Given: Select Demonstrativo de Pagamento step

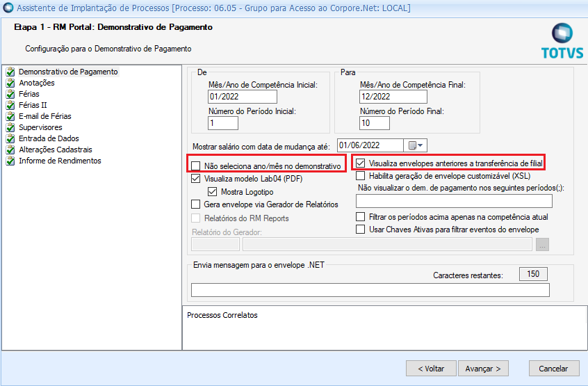Looking at the screenshot, I should [x=68, y=72].
